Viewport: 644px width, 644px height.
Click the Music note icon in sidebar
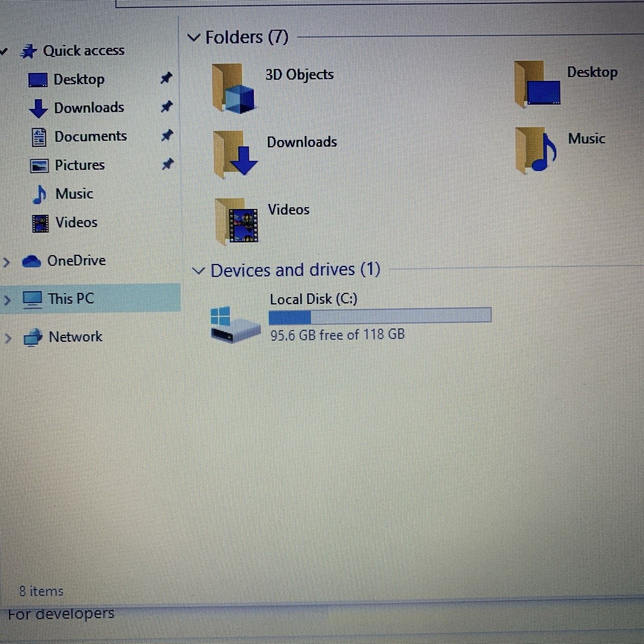click(39, 194)
